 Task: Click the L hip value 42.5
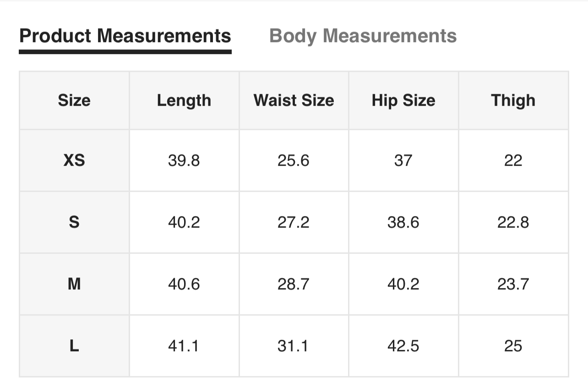click(x=403, y=346)
